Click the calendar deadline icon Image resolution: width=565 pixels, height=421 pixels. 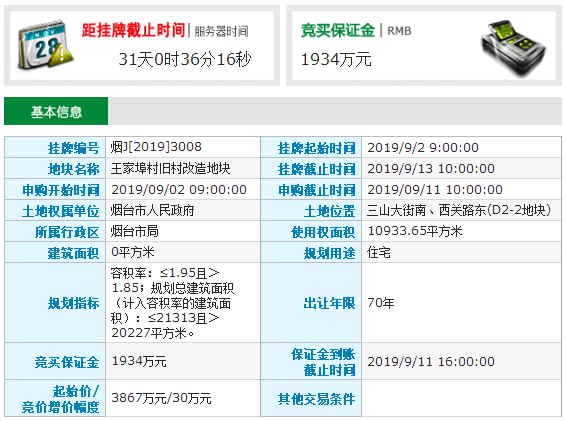[x=45, y=45]
